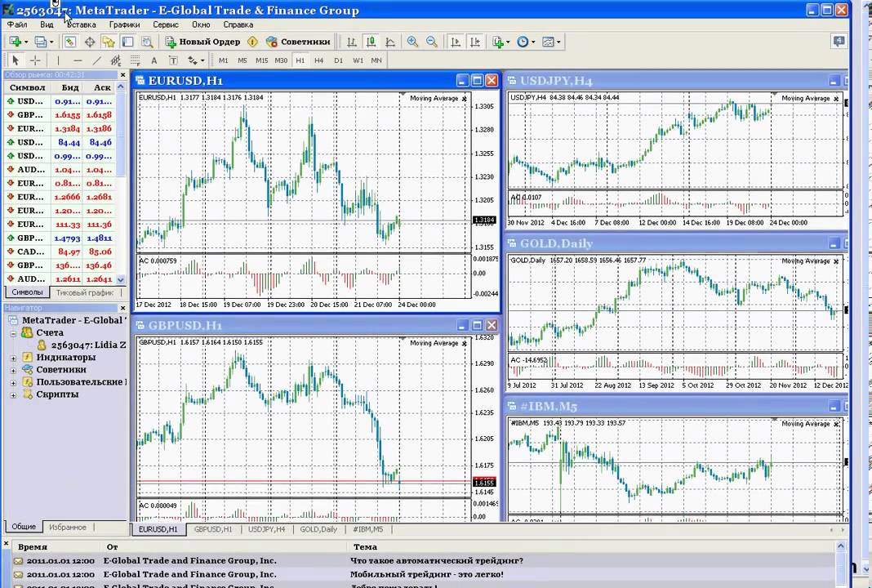Image resolution: width=872 pixels, height=588 pixels.
Task: Switch chart to line chart icon
Action: (x=390, y=42)
